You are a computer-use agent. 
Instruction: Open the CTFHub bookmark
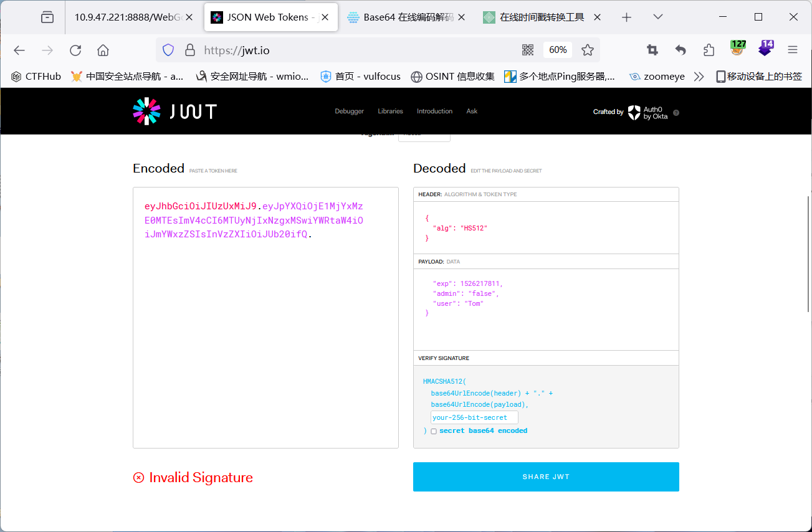[36, 77]
